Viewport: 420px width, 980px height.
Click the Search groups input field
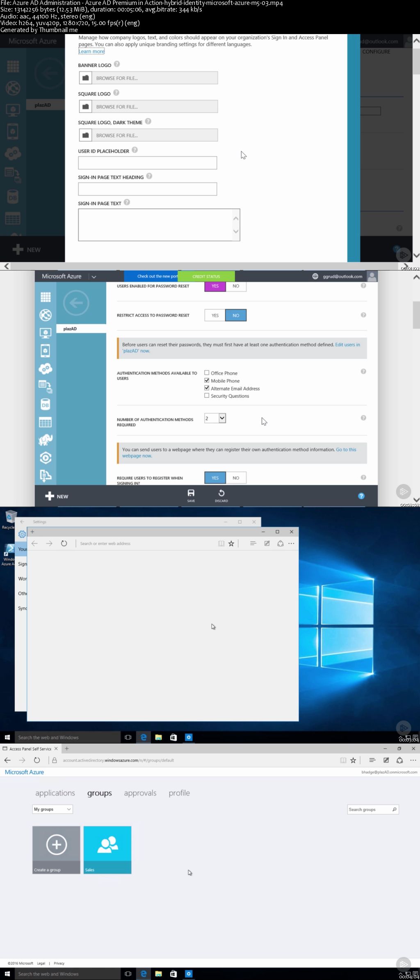373,810
